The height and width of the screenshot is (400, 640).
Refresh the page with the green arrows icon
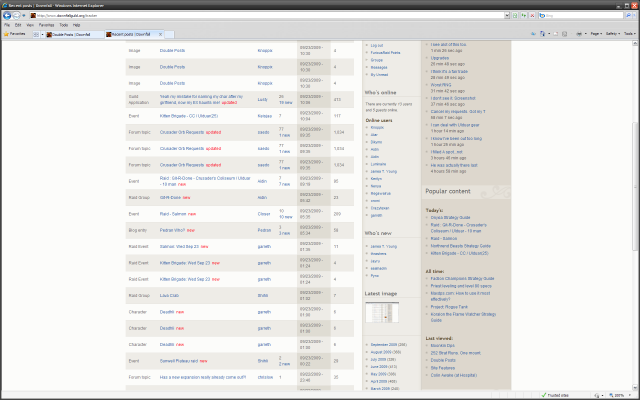pyautogui.click(x=524, y=16)
